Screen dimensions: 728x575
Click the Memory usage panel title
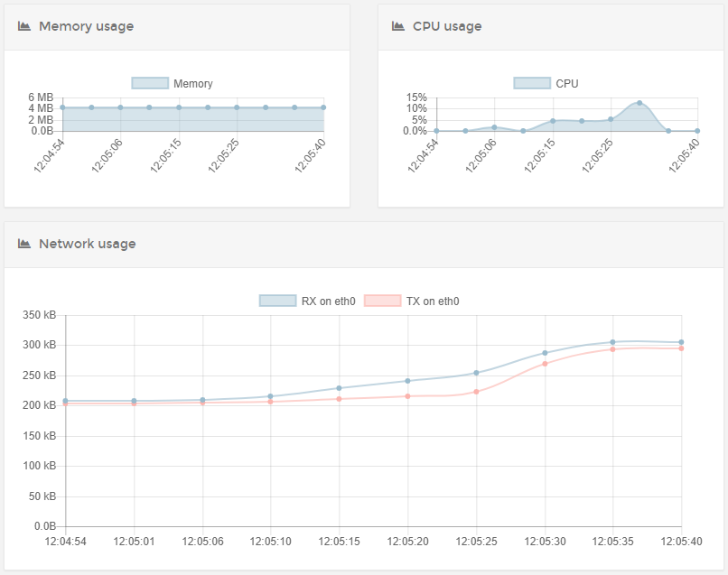coord(86,26)
